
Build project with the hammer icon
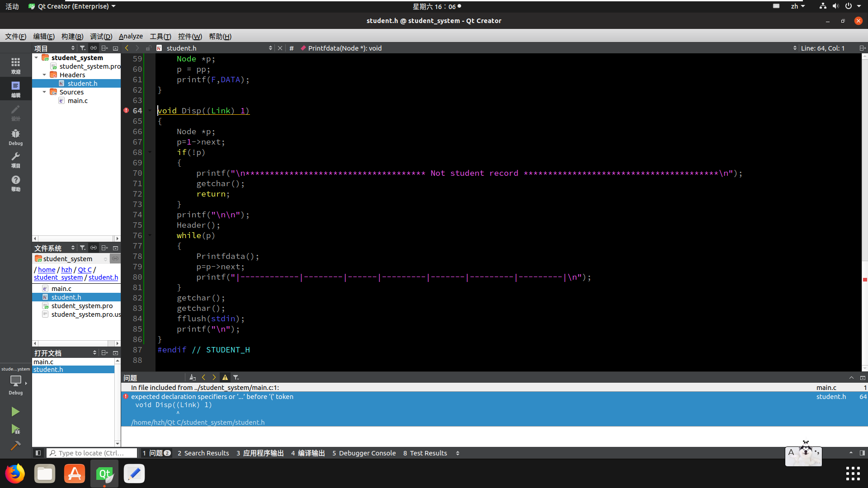15,446
